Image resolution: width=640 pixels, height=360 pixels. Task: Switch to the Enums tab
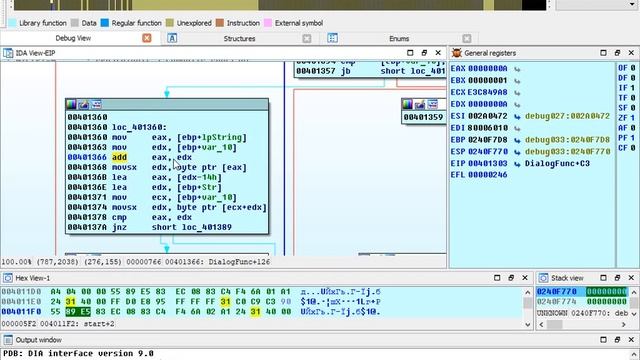click(x=399, y=38)
